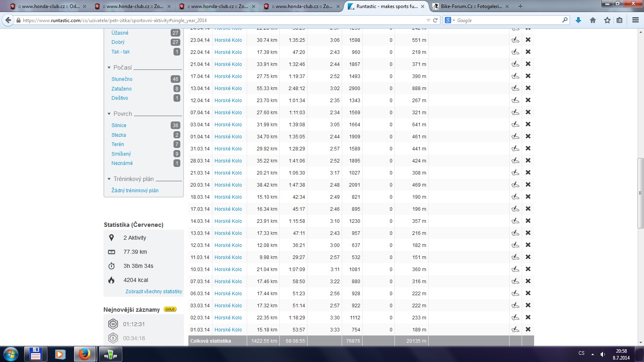Open the Firefox hamburger menu
The height and width of the screenshot is (362, 644).
click(x=636, y=20)
